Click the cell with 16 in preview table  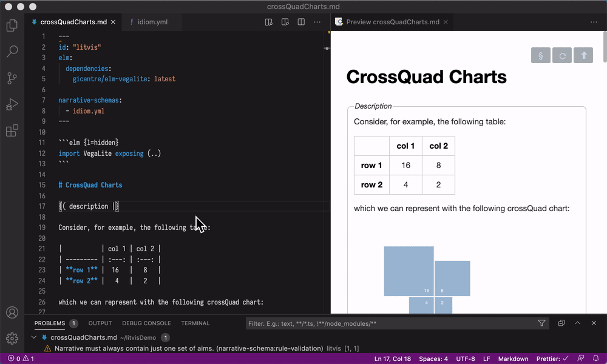tap(405, 165)
